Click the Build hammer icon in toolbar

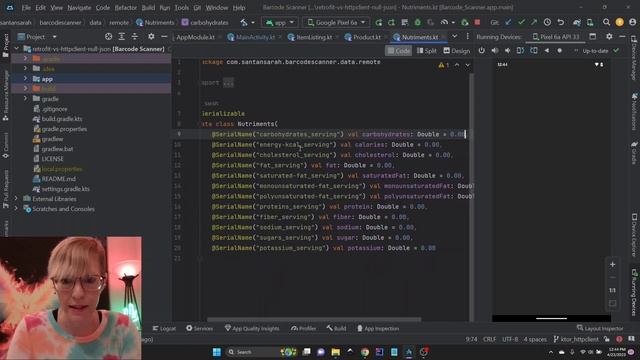[x=244, y=22]
